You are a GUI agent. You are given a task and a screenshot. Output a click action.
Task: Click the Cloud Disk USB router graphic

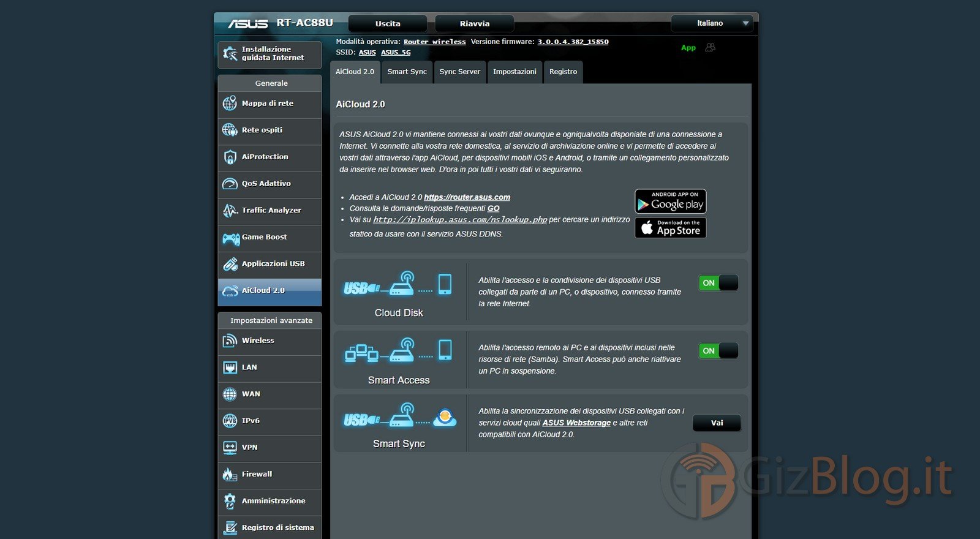[x=398, y=284]
